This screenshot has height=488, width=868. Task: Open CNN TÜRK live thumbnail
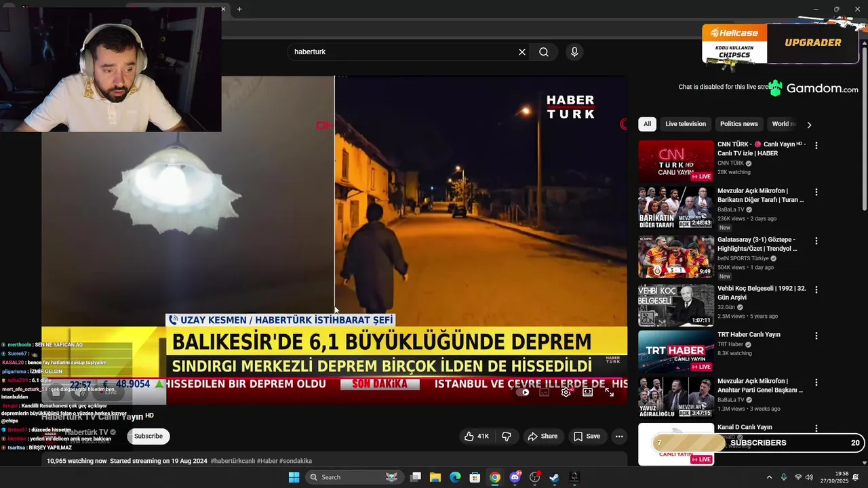point(676,161)
